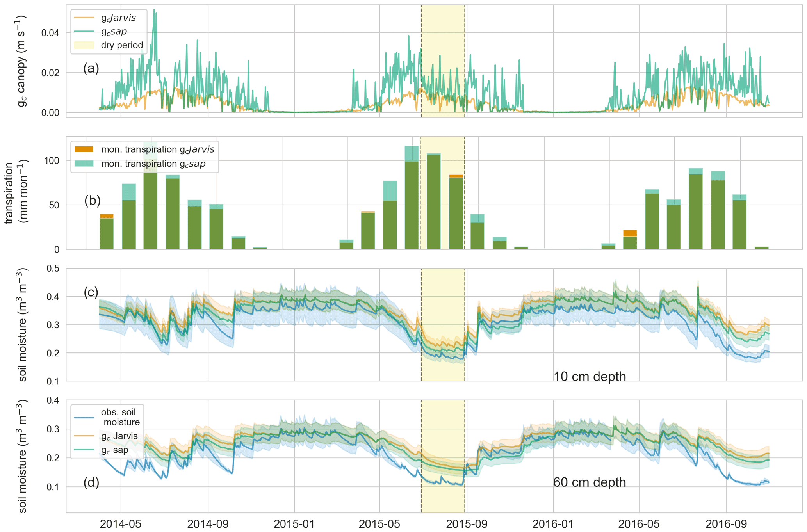Screen dimensions: 807x532
Task: Click the (c) panel label
Action: (91, 292)
